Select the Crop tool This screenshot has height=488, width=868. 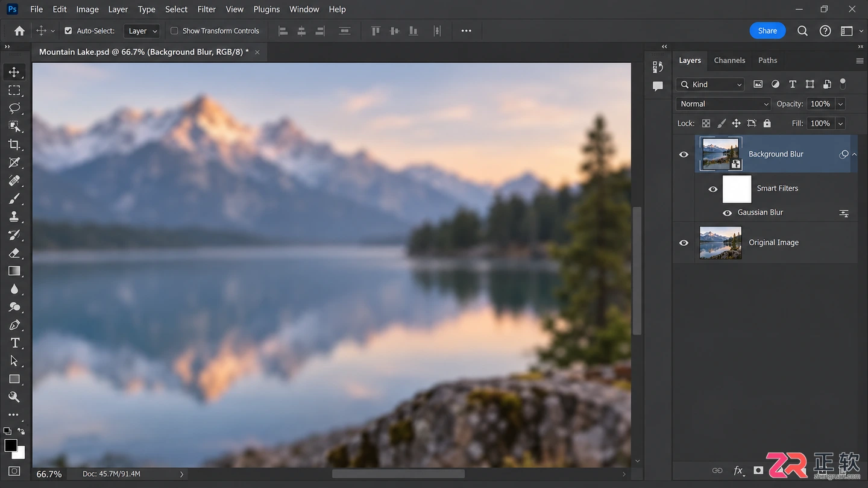pyautogui.click(x=14, y=144)
